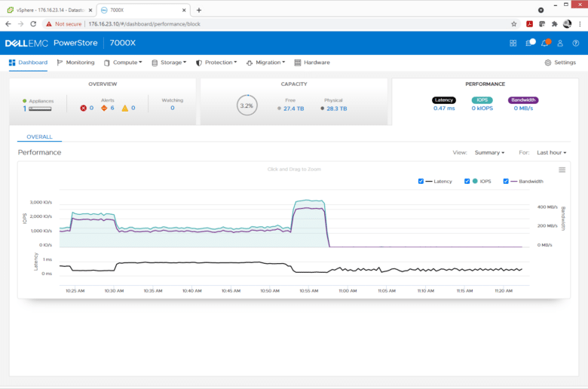Click the Free 27.4 TB value
This screenshot has height=389, width=588.
tap(294, 109)
